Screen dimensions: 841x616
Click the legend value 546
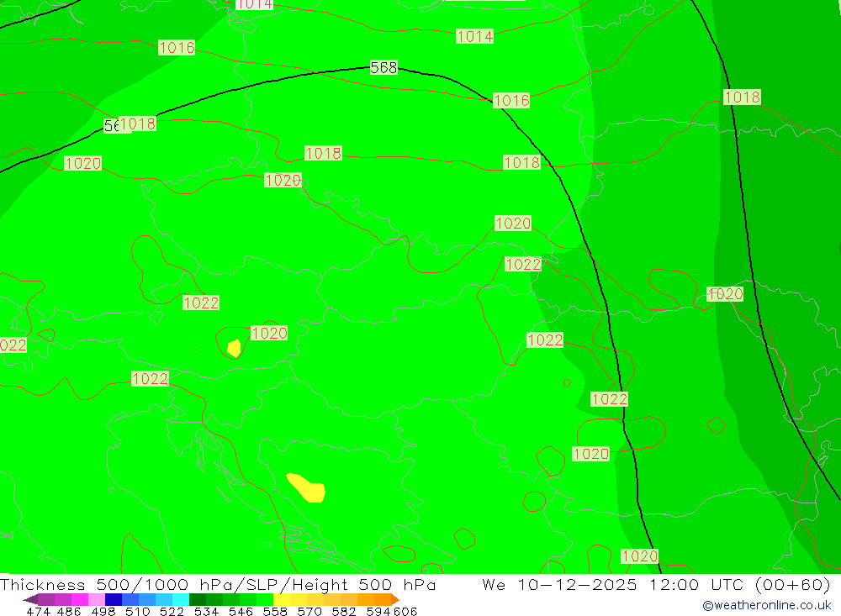241,611
